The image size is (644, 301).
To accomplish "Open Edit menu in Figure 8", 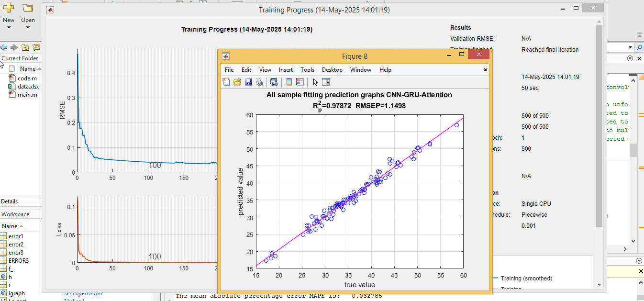I will (246, 70).
